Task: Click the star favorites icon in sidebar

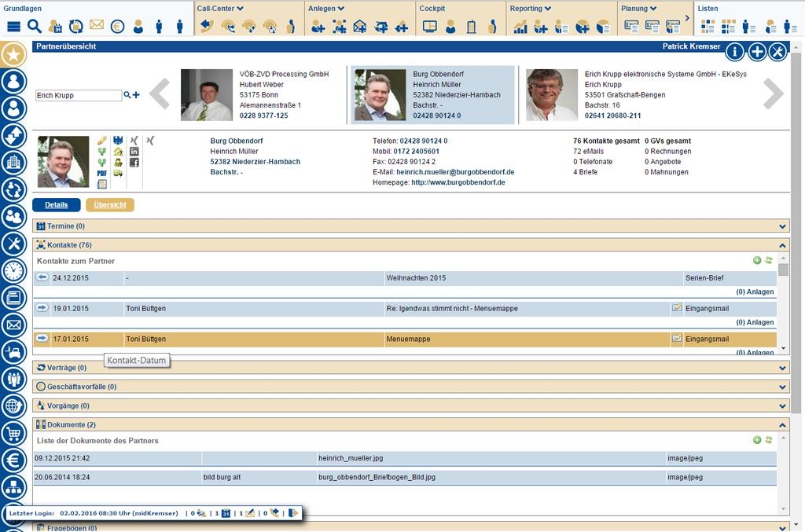Action: click(x=13, y=54)
